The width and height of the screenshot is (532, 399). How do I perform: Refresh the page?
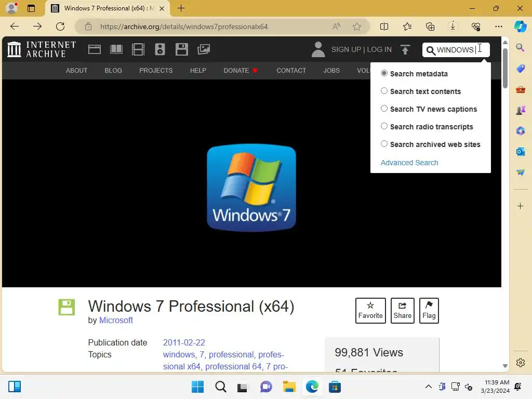tap(60, 26)
